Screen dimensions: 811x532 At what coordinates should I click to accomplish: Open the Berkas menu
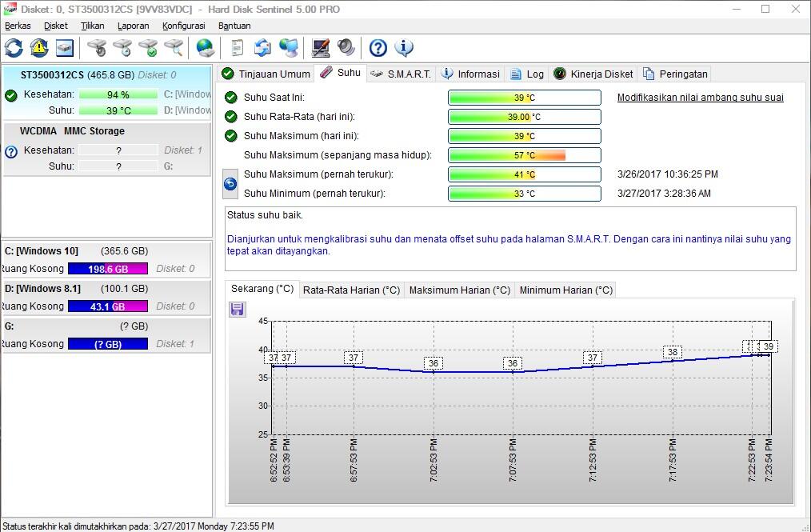[18, 26]
